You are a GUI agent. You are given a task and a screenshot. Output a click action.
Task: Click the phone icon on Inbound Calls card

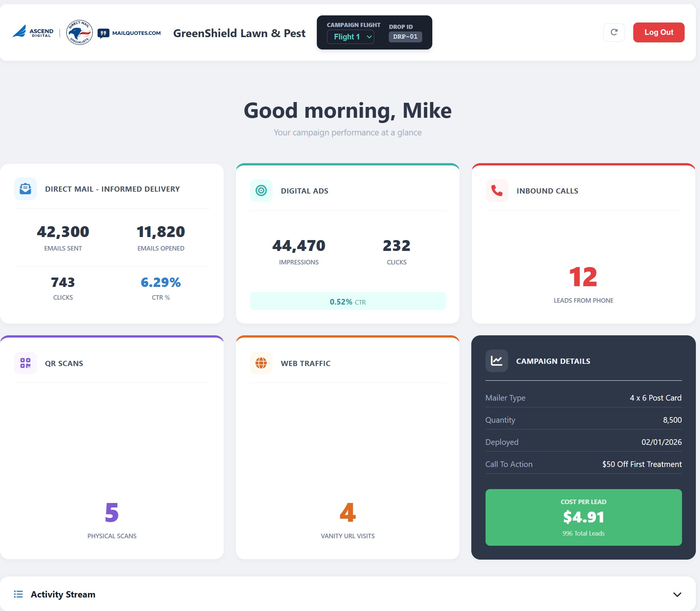coord(497,191)
